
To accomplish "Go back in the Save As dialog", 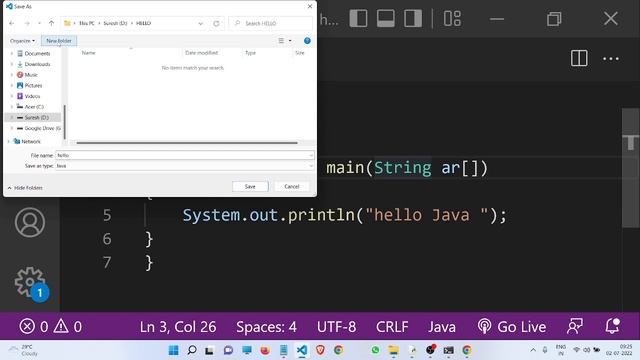I will pyautogui.click(x=12, y=23).
